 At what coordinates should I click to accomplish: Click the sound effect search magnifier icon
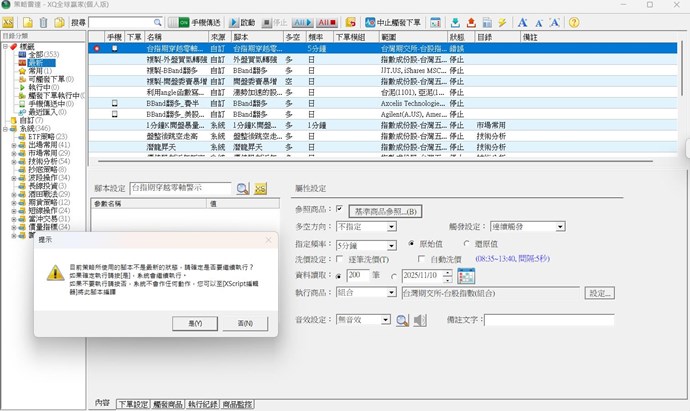[401, 320]
